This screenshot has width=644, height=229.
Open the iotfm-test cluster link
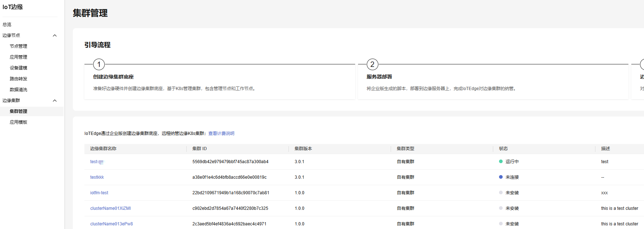[x=99, y=193]
